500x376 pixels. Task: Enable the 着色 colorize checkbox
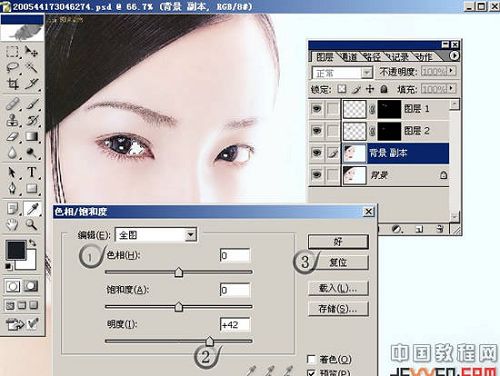click(x=311, y=359)
